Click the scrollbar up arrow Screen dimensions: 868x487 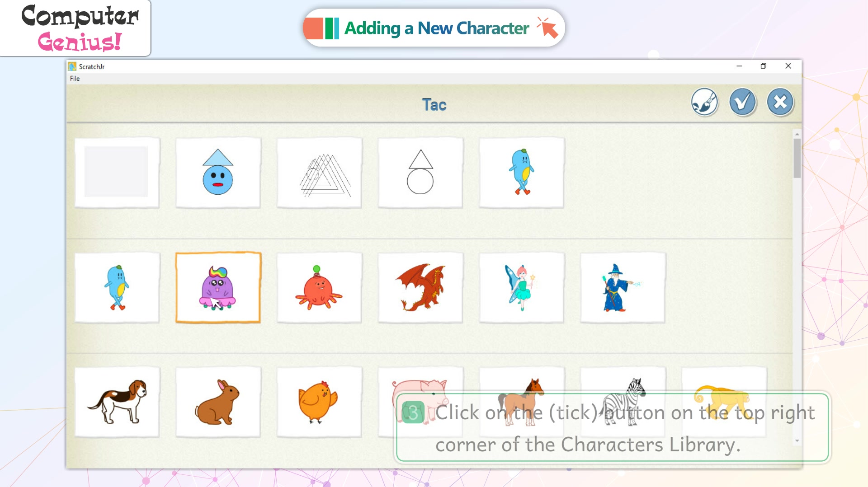pyautogui.click(x=797, y=134)
